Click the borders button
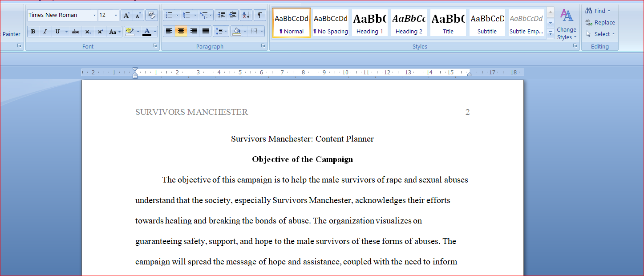The image size is (644, 276). click(254, 32)
